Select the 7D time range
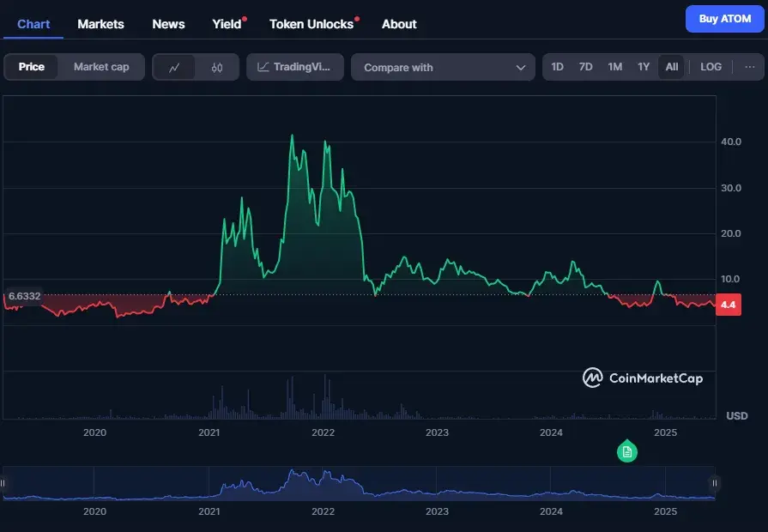The image size is (768, 532). click(x=585, y=67)
